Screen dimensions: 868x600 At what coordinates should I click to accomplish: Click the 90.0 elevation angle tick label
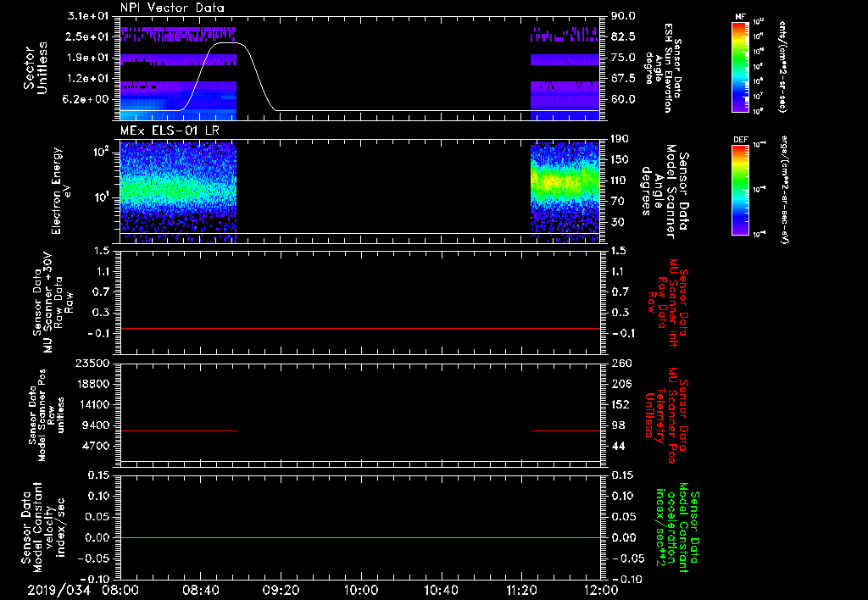coord(623,16)
